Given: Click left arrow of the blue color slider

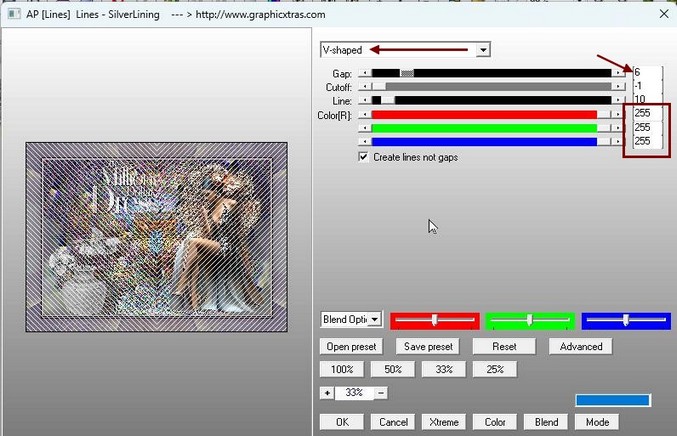Looking at the screenshot, I should coord(364,141).
